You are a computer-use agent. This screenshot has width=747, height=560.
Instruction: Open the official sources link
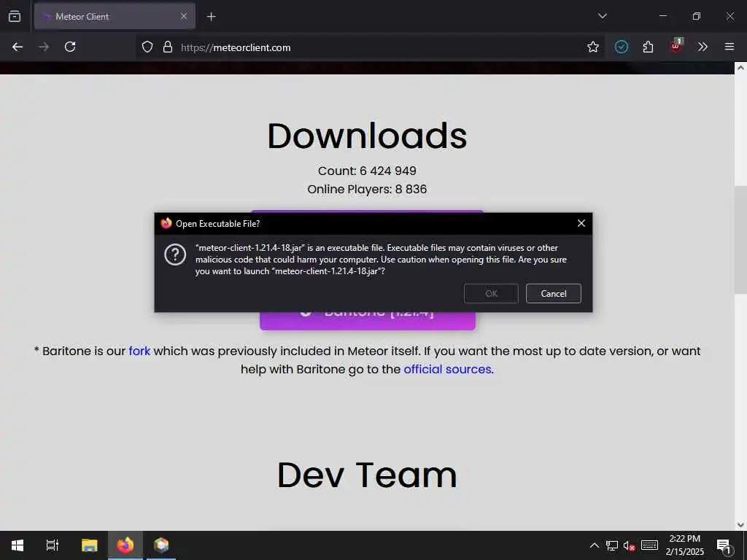click(447, 369)
